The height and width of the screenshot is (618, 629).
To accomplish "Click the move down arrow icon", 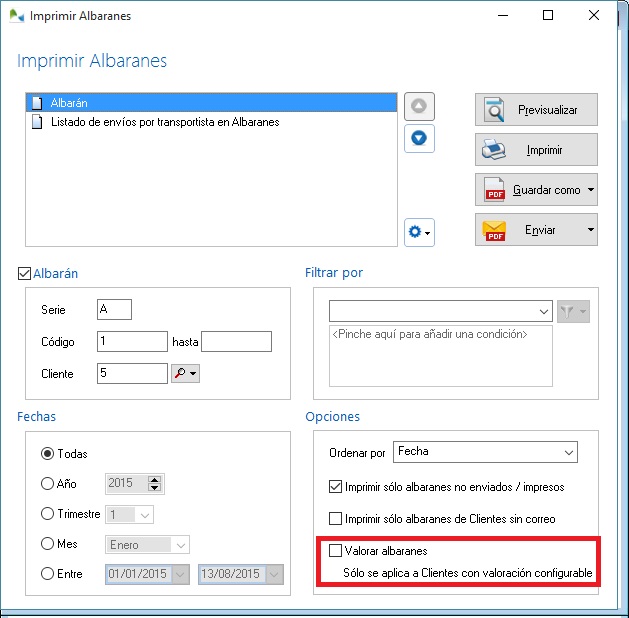I will (x=419, y=138).
